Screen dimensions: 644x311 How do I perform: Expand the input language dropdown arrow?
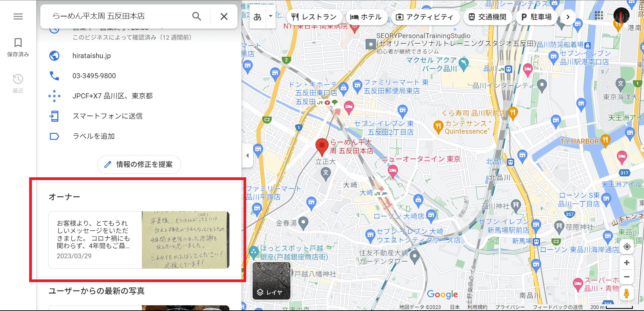(270, 16)
